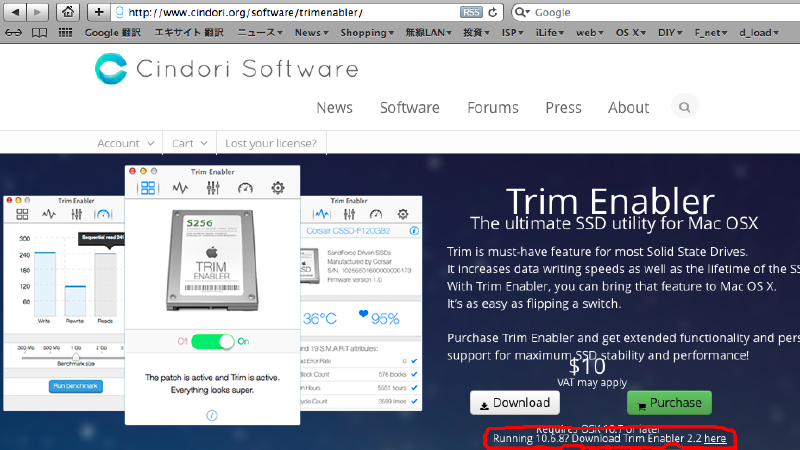Image resolution: width=800 pixels, height=450 pixels.
Task: Open the News site menu
Action: pos(334,108)
